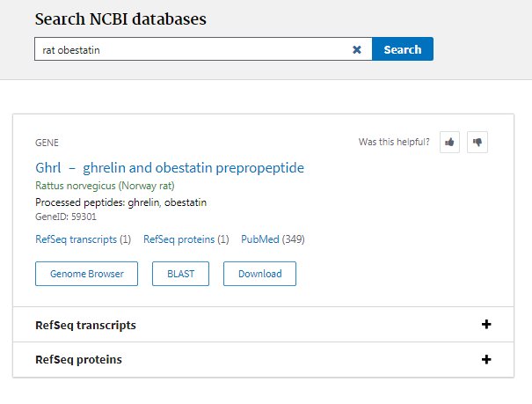Click Rattus norvegicus (Norway rat) text

tap(105, 187)
